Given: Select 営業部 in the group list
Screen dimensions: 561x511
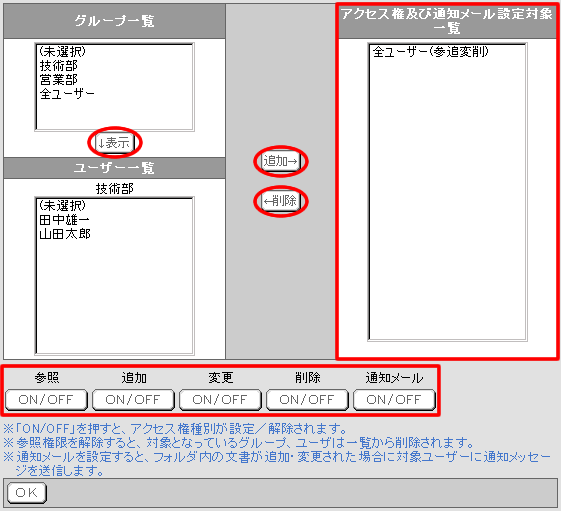Looking at the screenshot, I should click(x=114, y=80).
